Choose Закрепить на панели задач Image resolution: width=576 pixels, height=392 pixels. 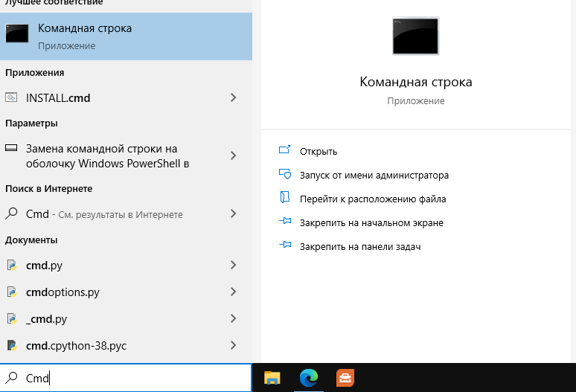pyautogui.click(x=360, y=247)
